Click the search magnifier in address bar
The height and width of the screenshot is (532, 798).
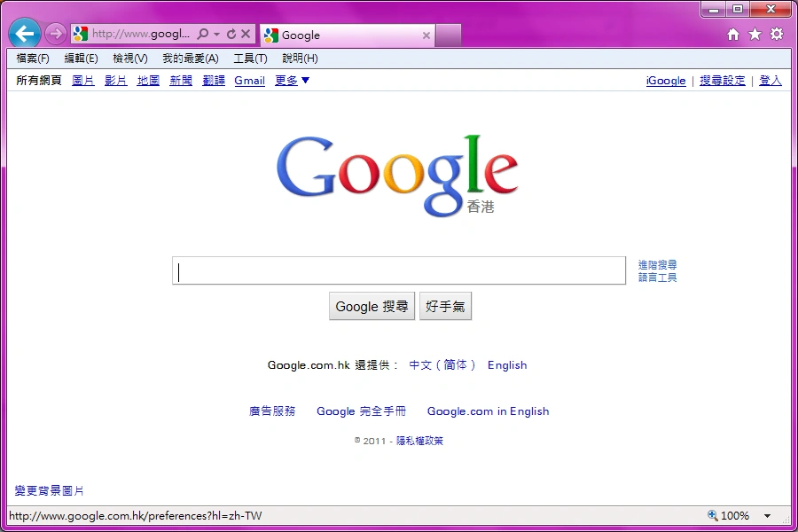tap(202, 34)
